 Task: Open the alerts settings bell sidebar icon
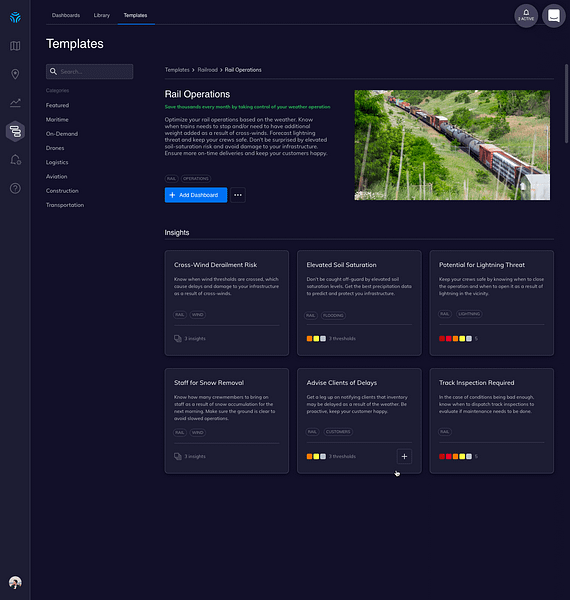click(x=15, y=160)
